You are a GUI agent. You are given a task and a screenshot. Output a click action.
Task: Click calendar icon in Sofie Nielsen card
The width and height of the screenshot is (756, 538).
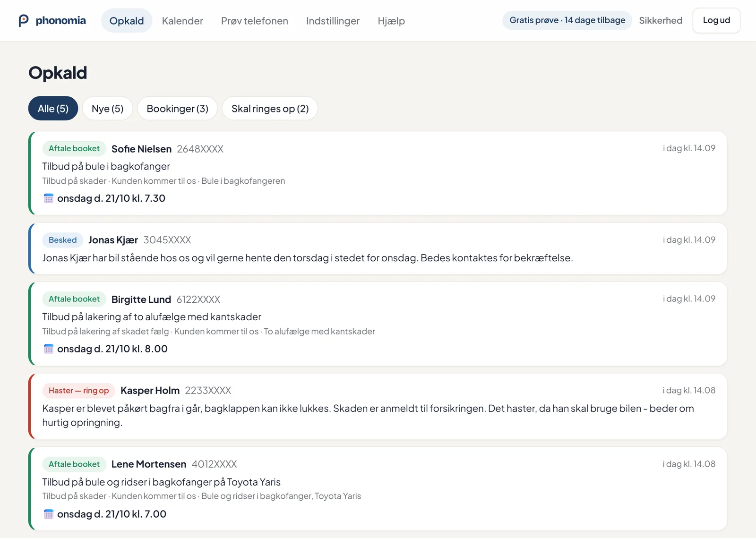(x=48, y=198)
